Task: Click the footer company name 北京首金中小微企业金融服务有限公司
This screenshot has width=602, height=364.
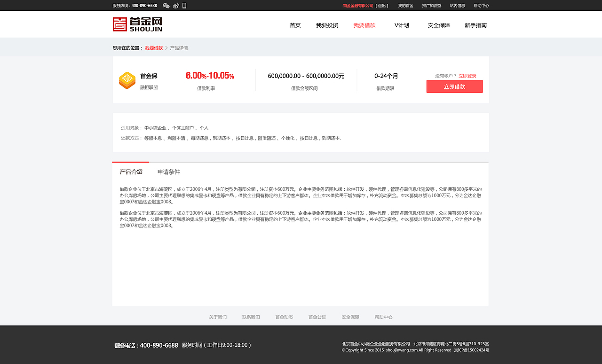Action: [376, 344]
